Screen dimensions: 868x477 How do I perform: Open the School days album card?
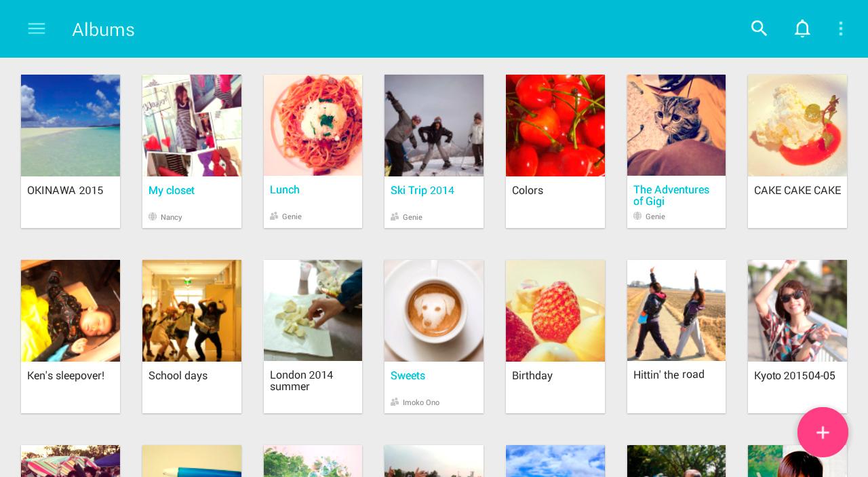coord(192,337)
